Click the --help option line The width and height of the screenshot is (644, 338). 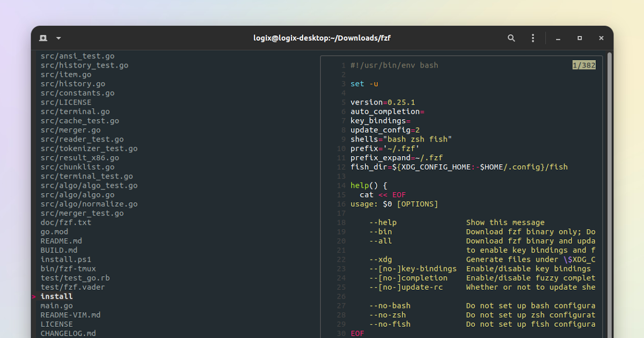(x=457, y=223)
